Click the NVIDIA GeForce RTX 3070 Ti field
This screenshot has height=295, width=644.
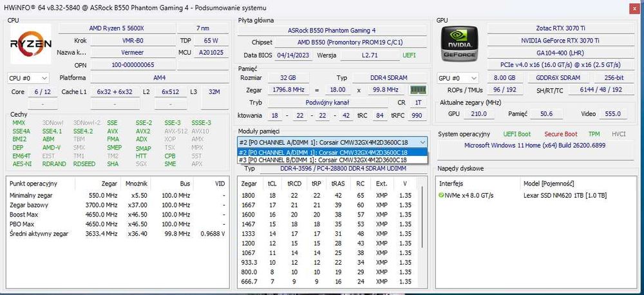(x=561, y=41)
